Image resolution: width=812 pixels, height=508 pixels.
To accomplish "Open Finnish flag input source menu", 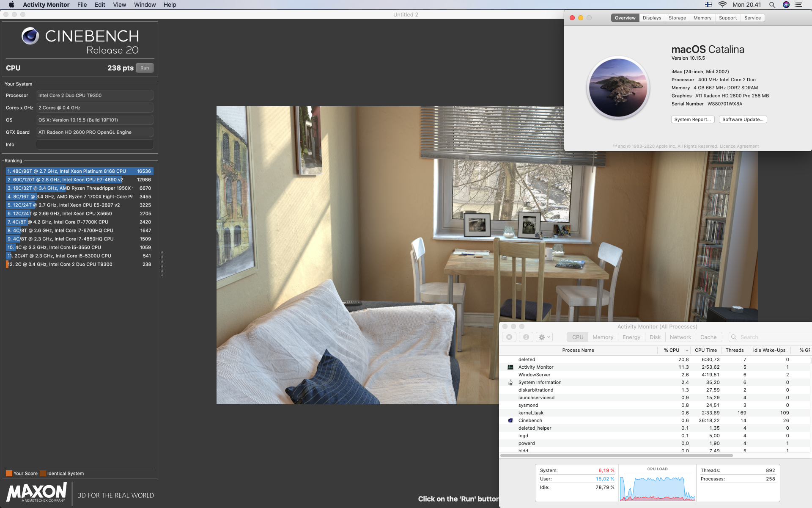I will [708, 5].
